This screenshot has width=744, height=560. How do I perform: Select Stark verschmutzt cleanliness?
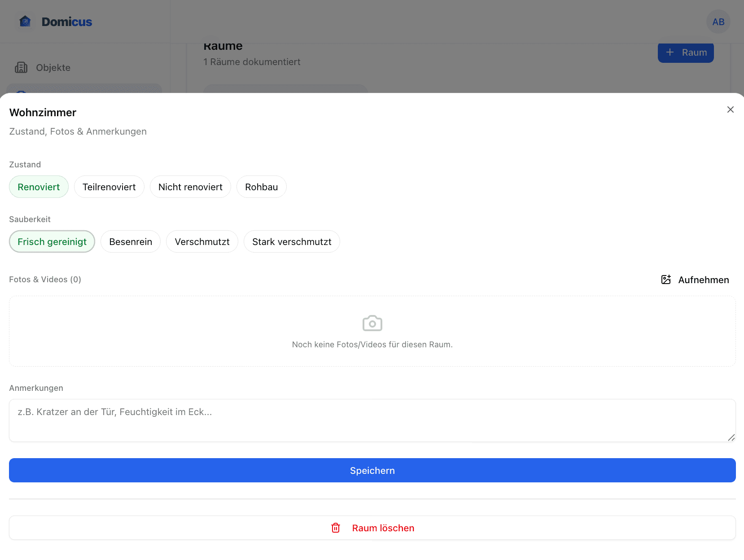click(292, 241)
